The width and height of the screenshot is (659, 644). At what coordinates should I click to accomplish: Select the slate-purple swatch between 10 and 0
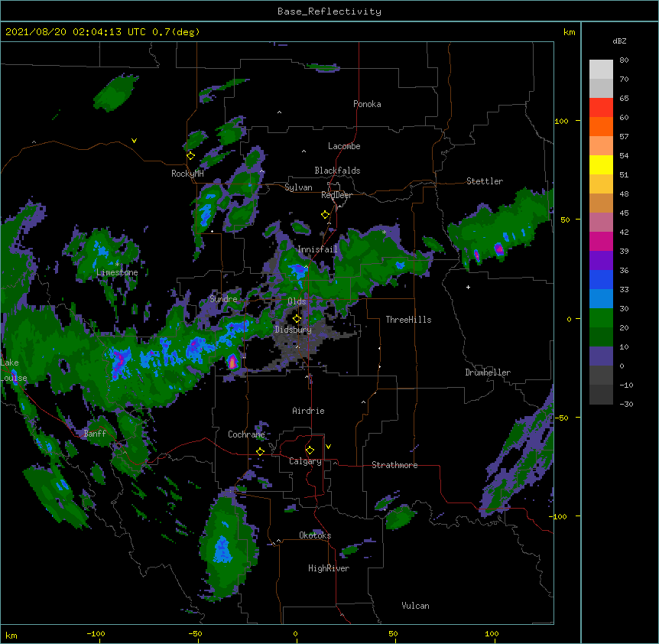601,356
